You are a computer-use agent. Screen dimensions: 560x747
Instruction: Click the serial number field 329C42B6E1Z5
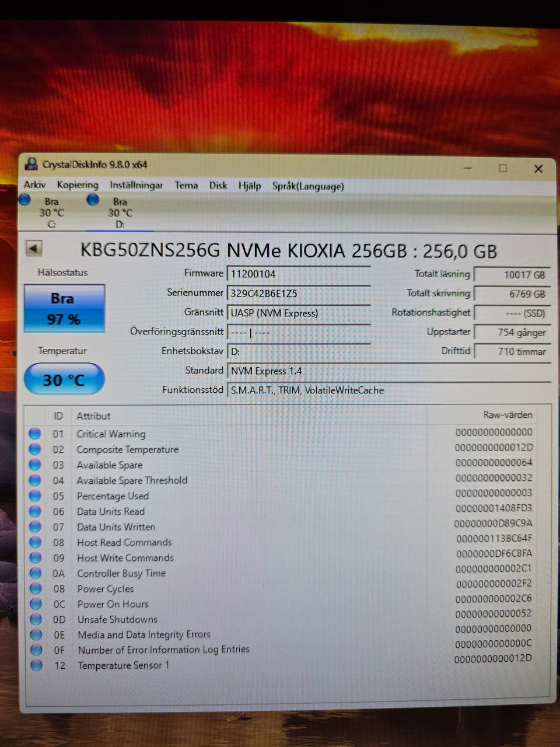(x=299, y=294)
